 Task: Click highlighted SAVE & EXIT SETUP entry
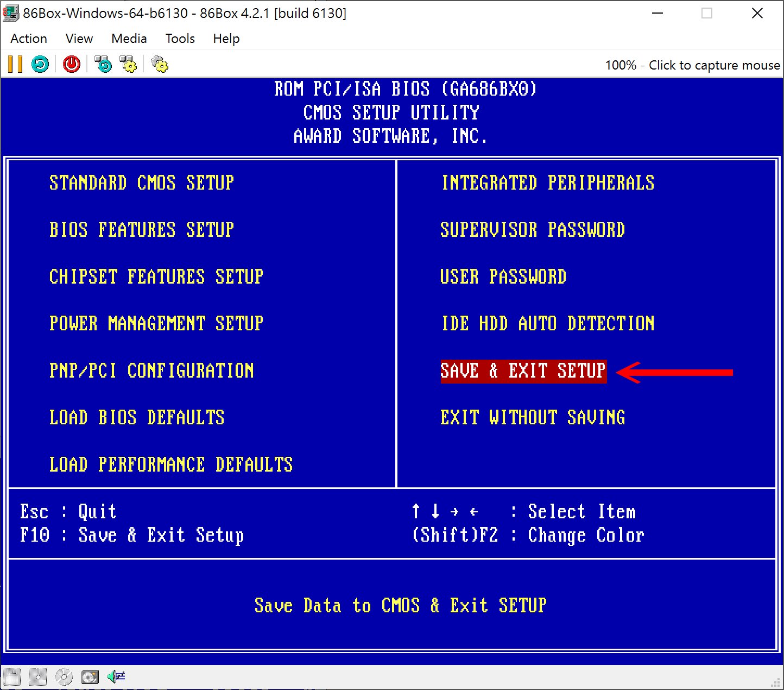[523, 371]
